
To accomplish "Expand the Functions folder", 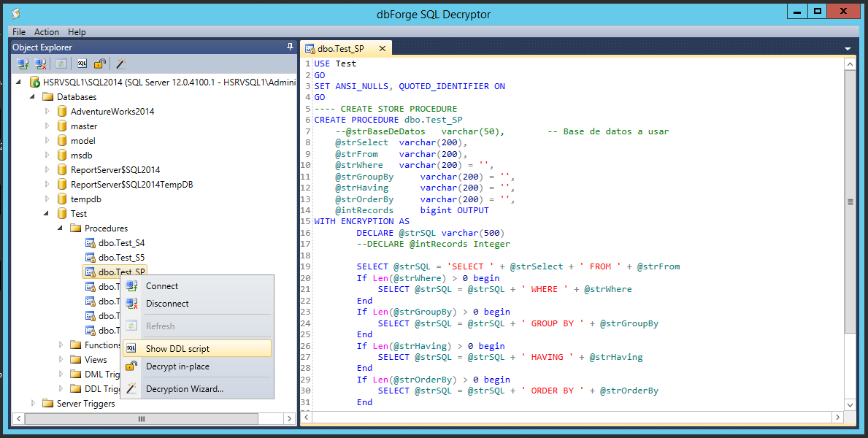I will (61, 345).
